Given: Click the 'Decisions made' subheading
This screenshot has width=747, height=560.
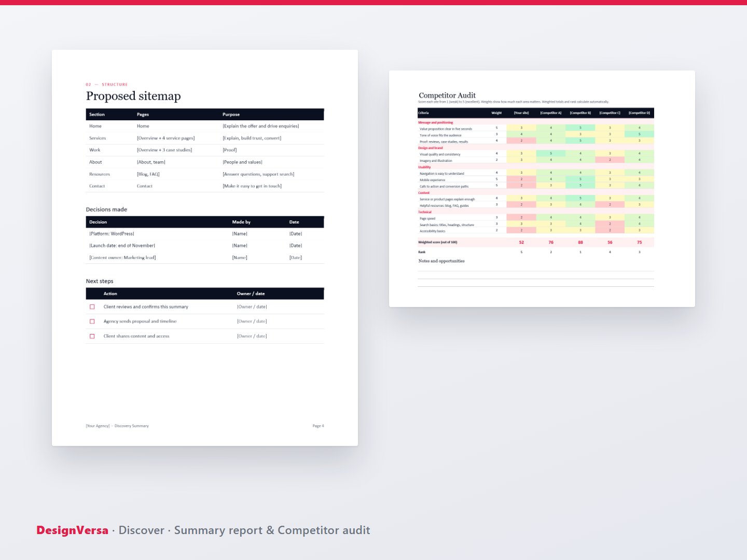Looking at the screenshot, I should tap(106, 209).
